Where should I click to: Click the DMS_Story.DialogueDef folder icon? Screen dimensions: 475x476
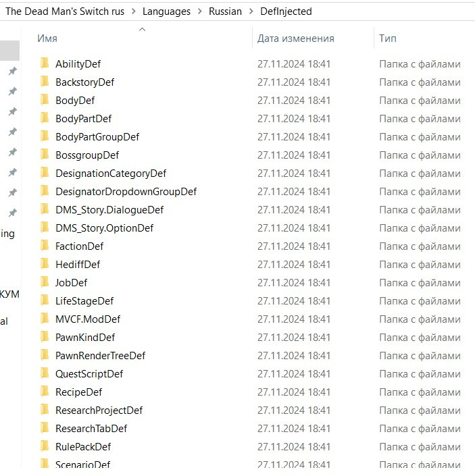pyautogui.click(x=45, y=209)
